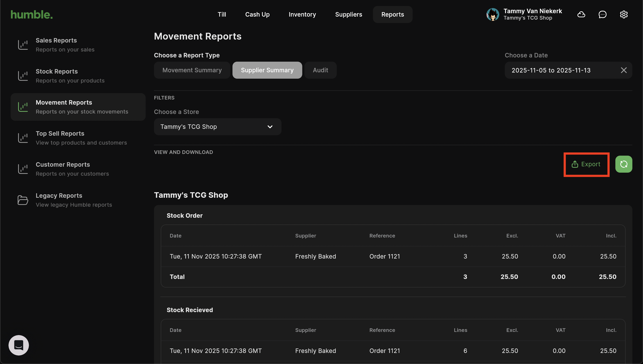
Task: Open the support chat bubble widget
Action: click(x=19, y=345)
